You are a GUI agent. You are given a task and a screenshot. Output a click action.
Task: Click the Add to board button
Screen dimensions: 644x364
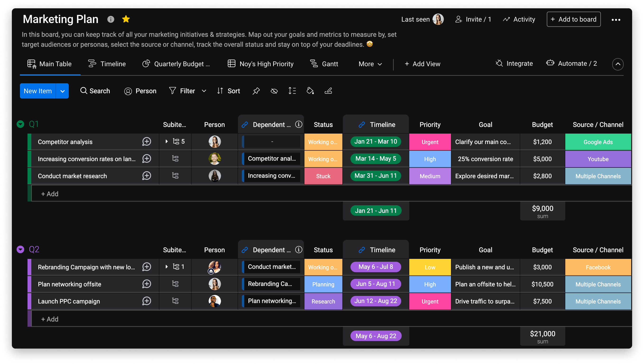tap(574, 19)
